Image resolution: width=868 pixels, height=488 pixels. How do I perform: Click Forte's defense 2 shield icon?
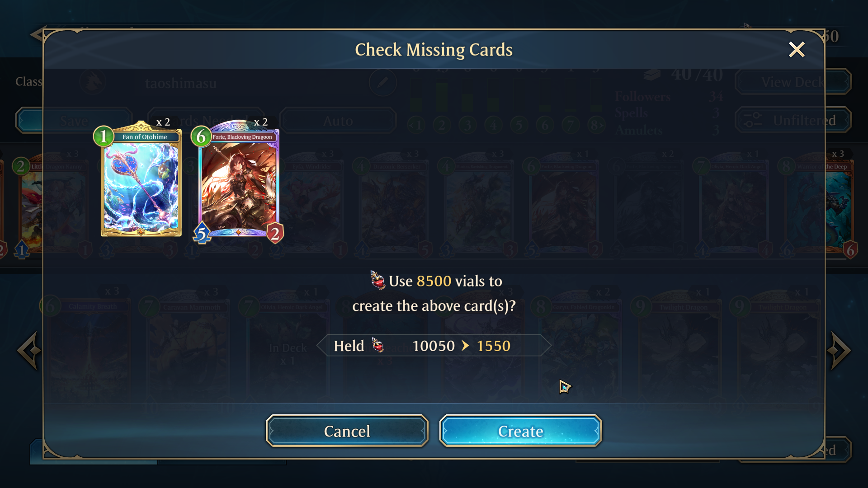pos(275,234)
